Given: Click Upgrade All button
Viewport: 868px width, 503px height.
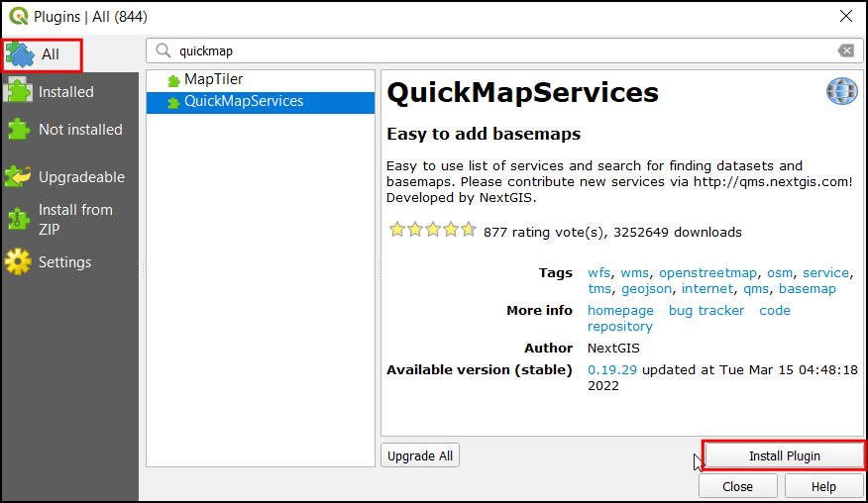Looking at the screenshot, I should click(x=419, y=455).
